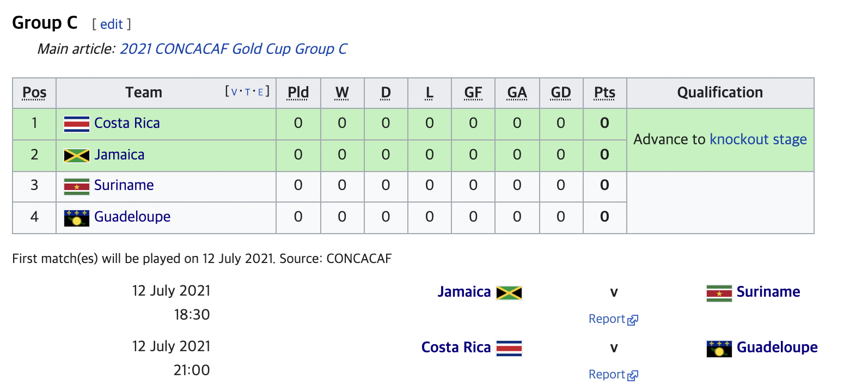The image size is (868, 391).
Task: Click Guadeloupe flag in 21:00 match row
Action: 719,349
